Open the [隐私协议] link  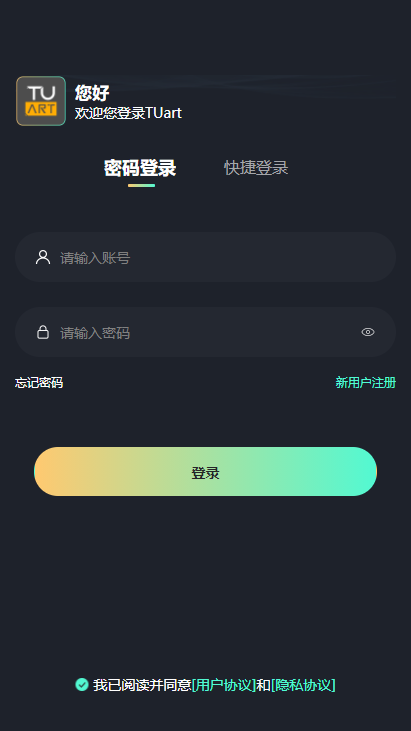pyautogui.click(x=303, y=685)
